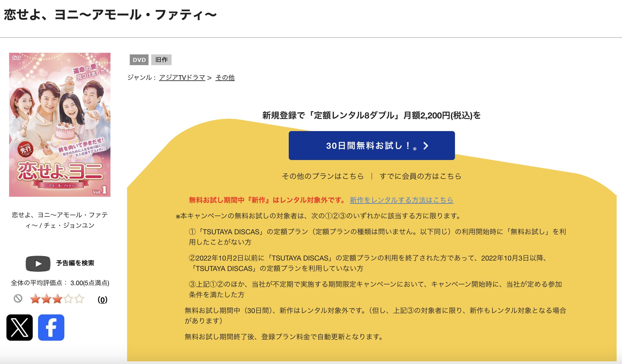This screenshot has width=622, height=364.
Task: Open the (0) review count link
Action: click(x=102, y=299)
